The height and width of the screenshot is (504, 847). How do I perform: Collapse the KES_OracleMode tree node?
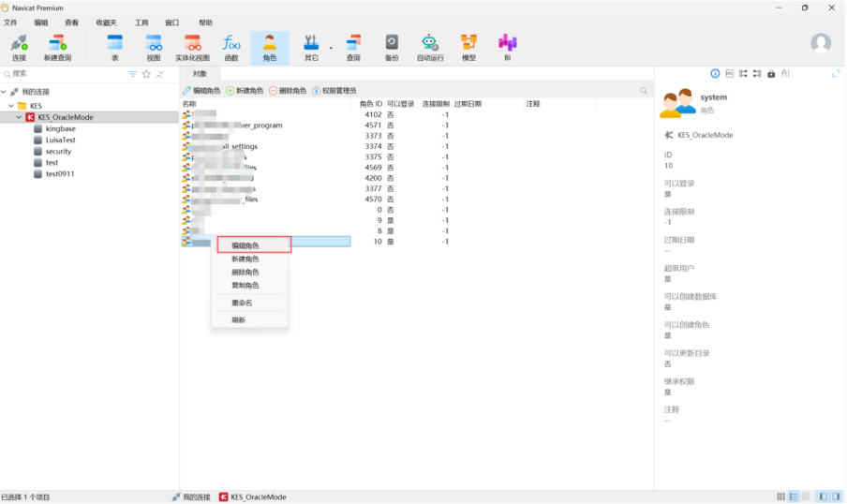19,117
